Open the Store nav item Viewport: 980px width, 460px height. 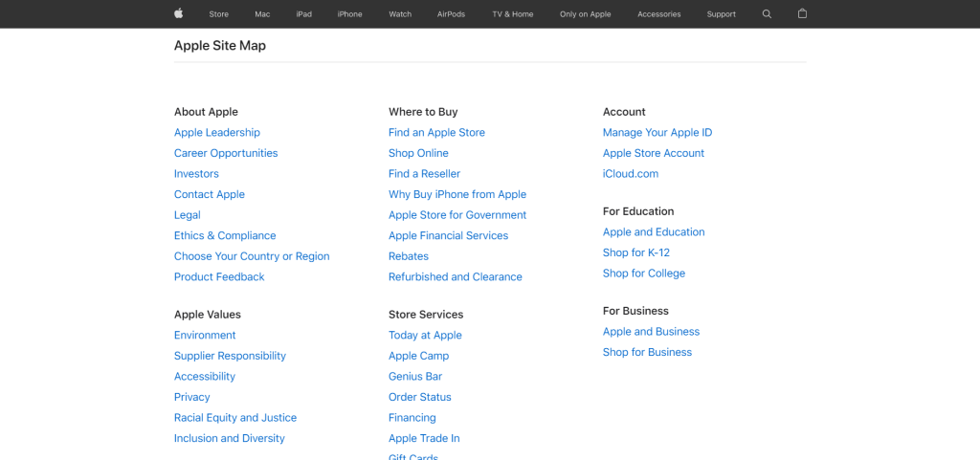point(219,13)
